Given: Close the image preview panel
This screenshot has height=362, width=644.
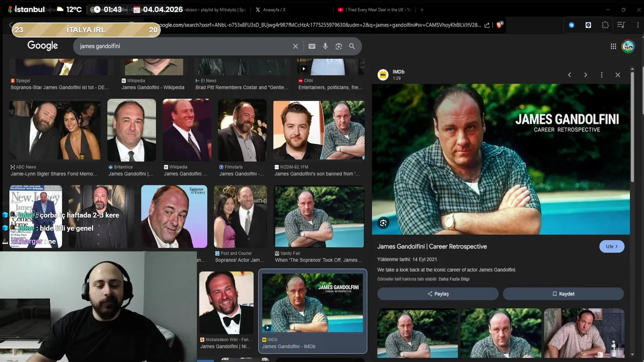Looking at the screenshot, I should 618,75.
